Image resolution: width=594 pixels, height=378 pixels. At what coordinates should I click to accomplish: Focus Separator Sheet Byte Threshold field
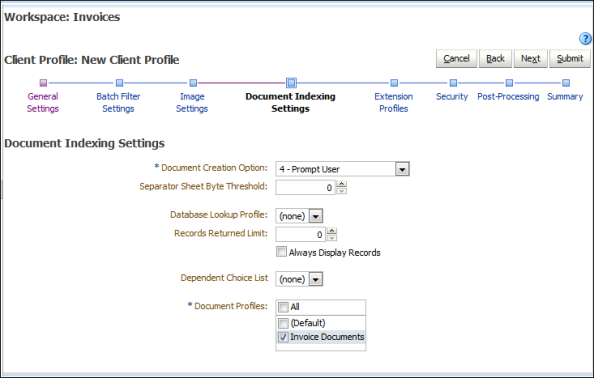point(305,187)
